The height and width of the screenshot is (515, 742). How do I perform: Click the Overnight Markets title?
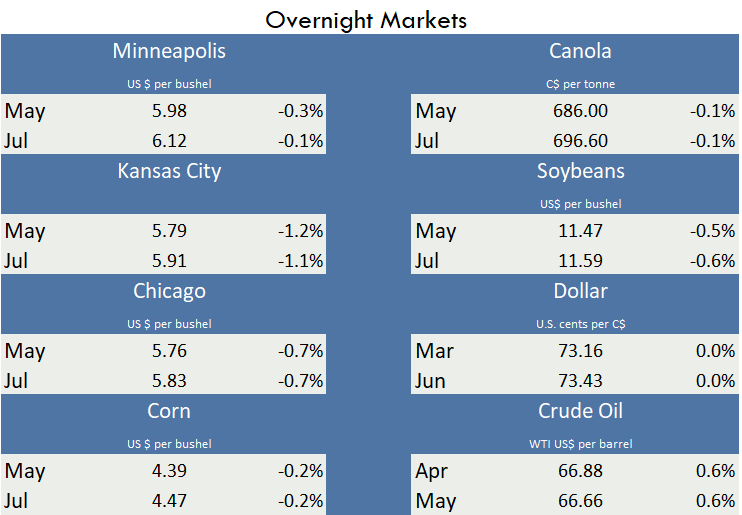pos(366,19)
